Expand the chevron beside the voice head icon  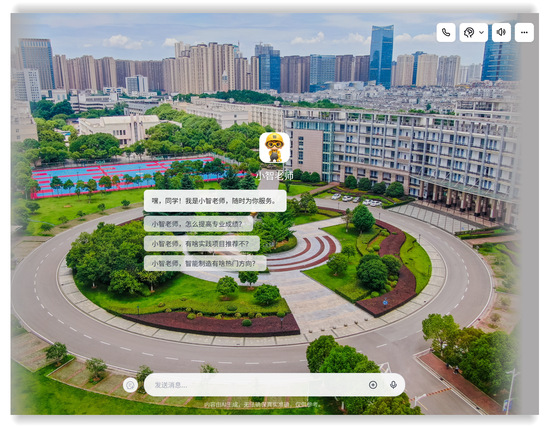481,32
